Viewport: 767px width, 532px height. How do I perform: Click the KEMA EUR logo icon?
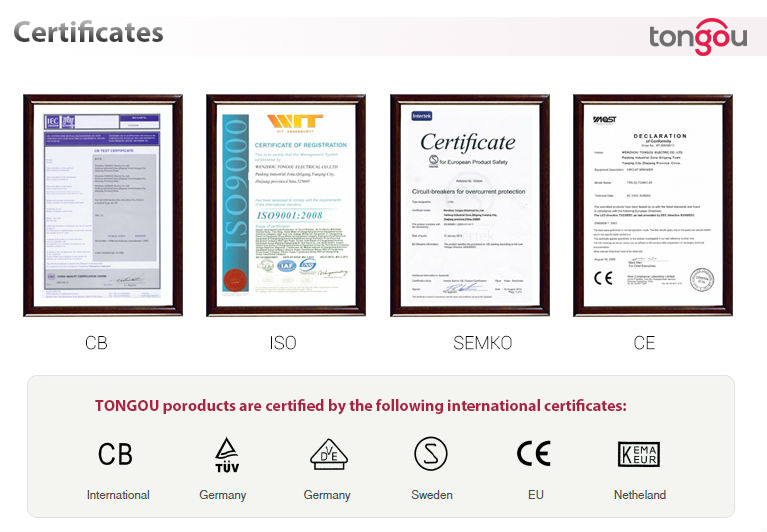coord(638,454)
